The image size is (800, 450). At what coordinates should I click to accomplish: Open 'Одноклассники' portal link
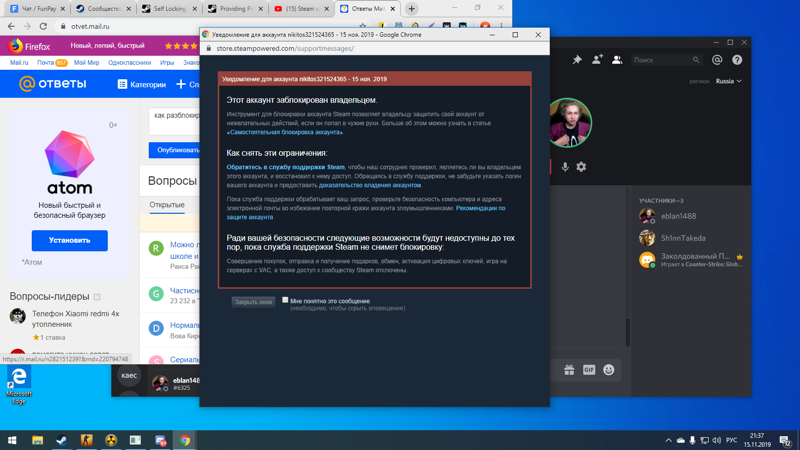point(130,63)
